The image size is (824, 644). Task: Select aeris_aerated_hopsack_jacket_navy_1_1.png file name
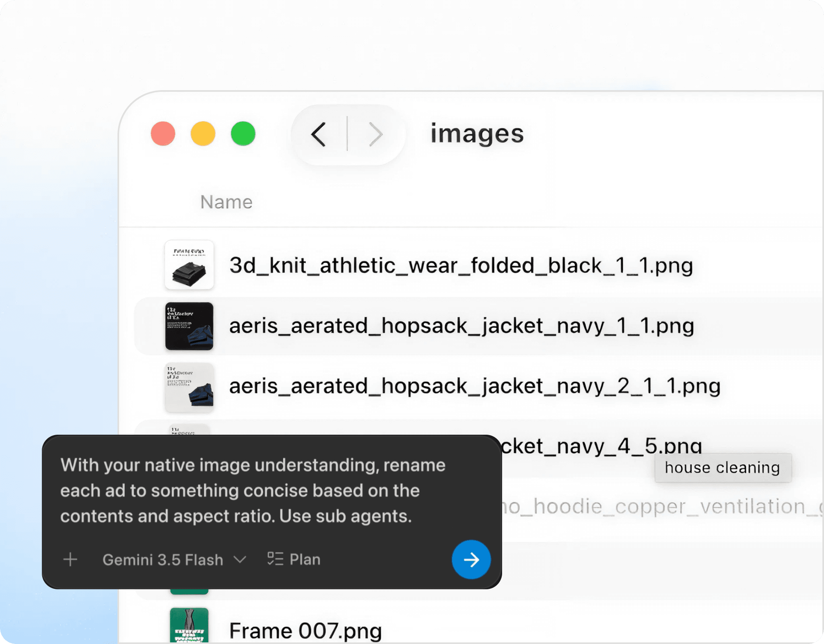(x=461, y=326)
